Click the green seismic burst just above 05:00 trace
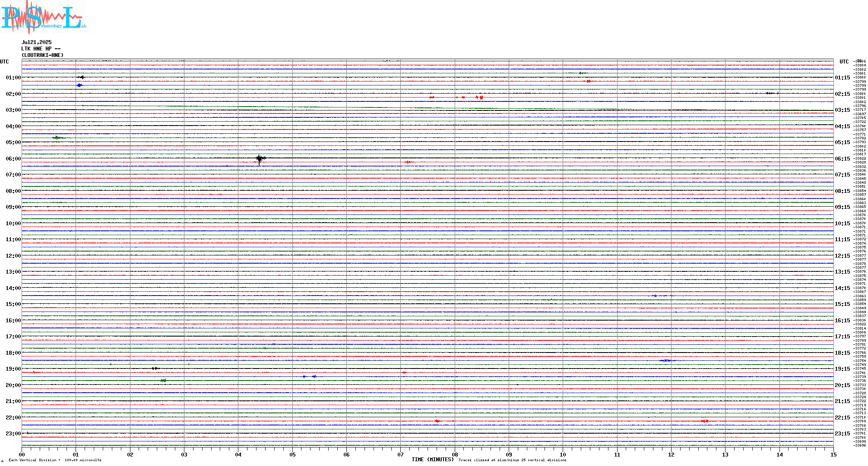Screen dimensions: 868x466 tap(57, 138)
